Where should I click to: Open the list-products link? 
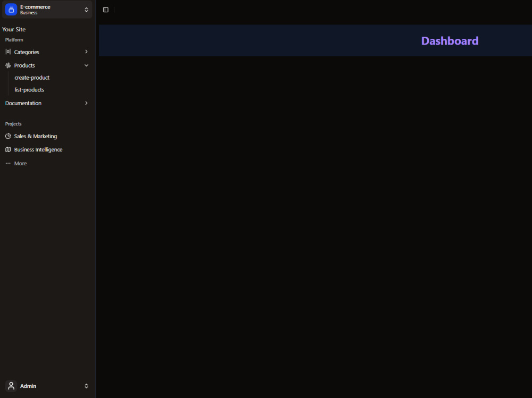pyautogui.click(x=29, y=90)
